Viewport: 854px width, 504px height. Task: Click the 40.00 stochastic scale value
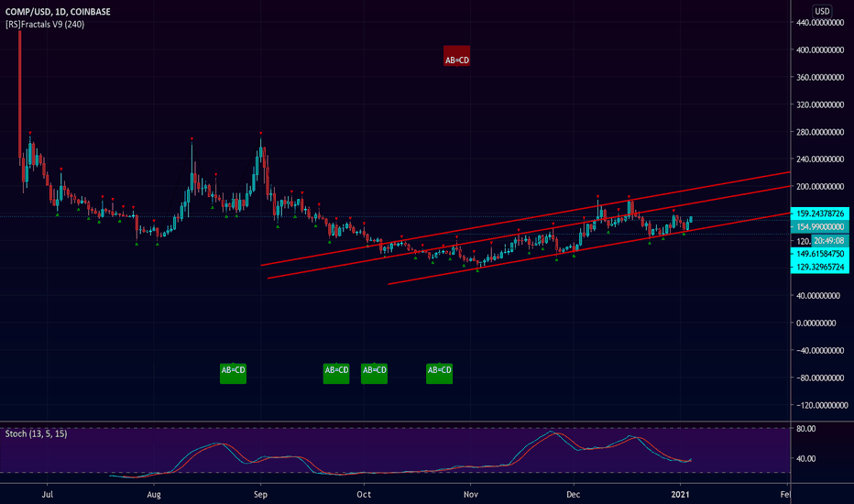click(x=806, y=459)
